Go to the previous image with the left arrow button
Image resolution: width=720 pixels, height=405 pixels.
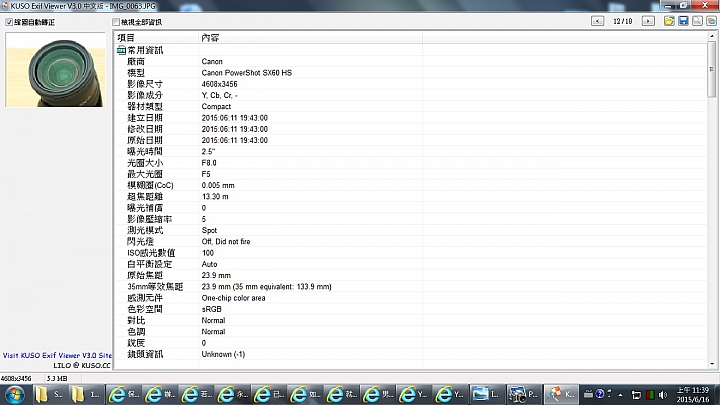[x=597, y=21]
